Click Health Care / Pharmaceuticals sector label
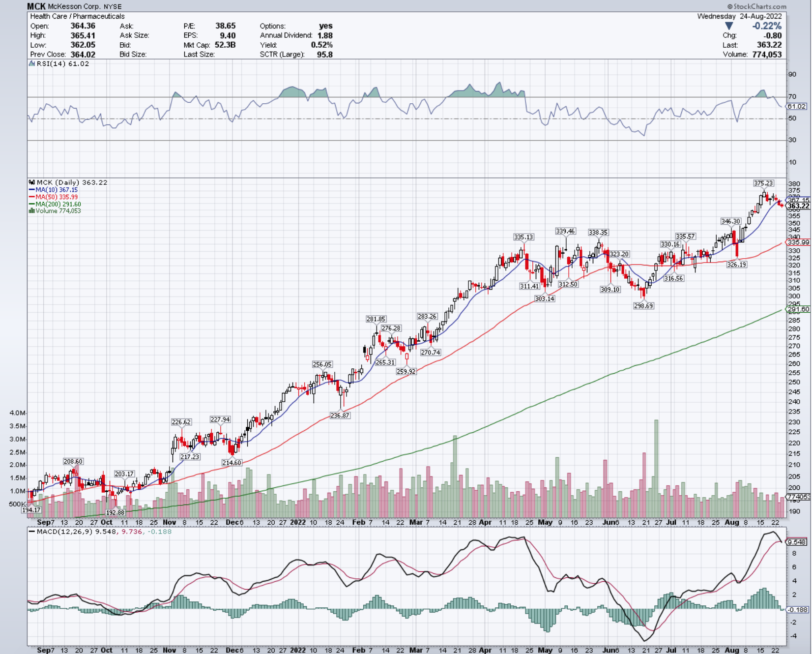 pyautogui.click(x=78, y=16)
